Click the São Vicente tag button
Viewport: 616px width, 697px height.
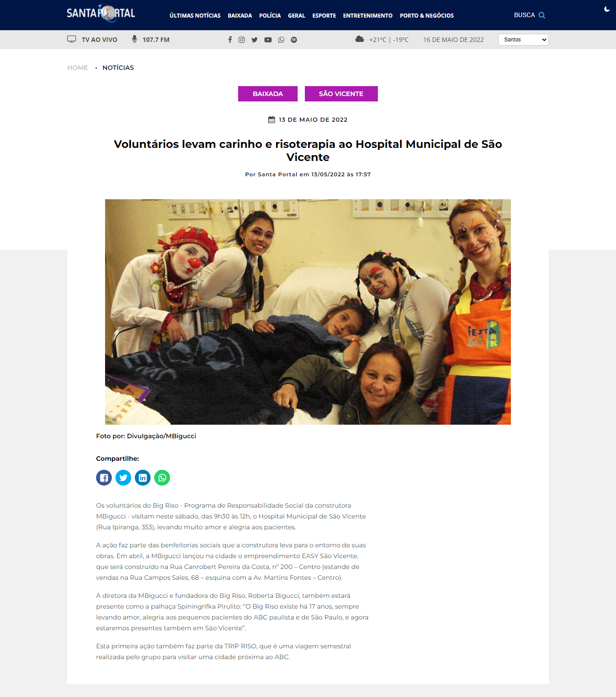coord(341,94)
